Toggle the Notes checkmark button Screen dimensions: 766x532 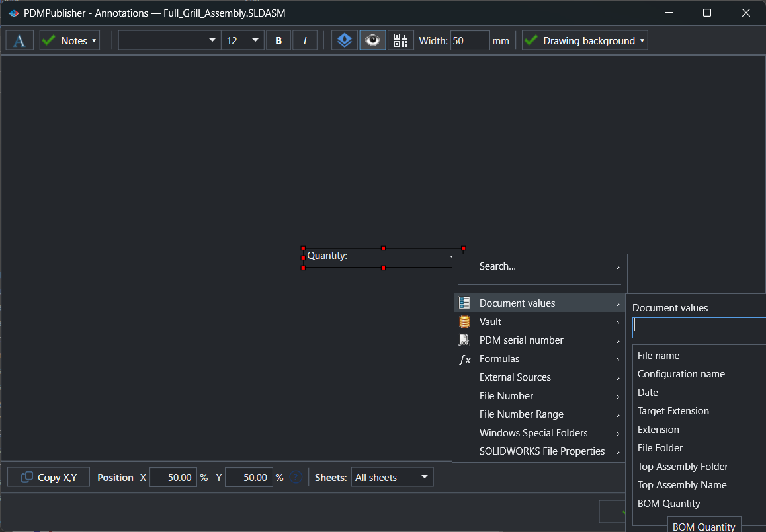tap(49, 40)
